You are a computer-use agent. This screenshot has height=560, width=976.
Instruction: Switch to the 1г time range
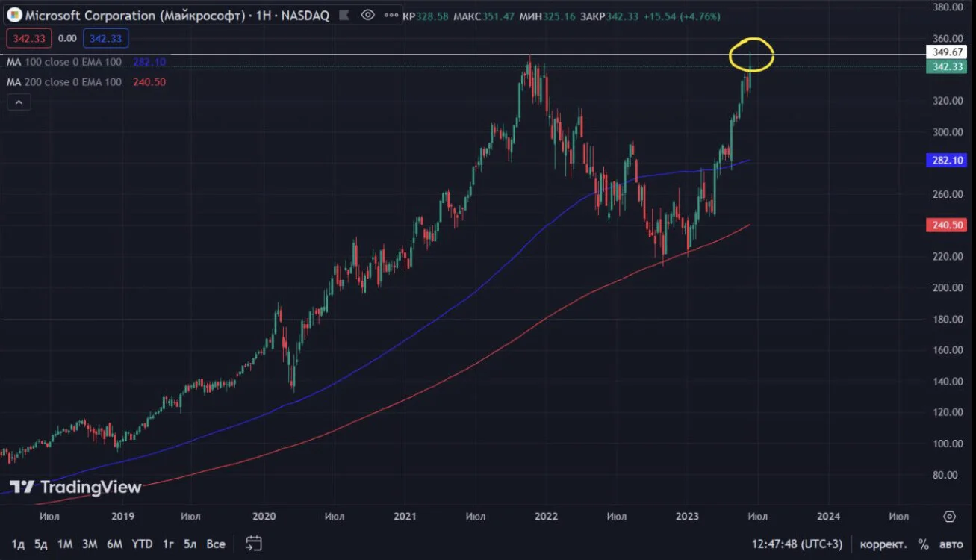pos(169,544)
